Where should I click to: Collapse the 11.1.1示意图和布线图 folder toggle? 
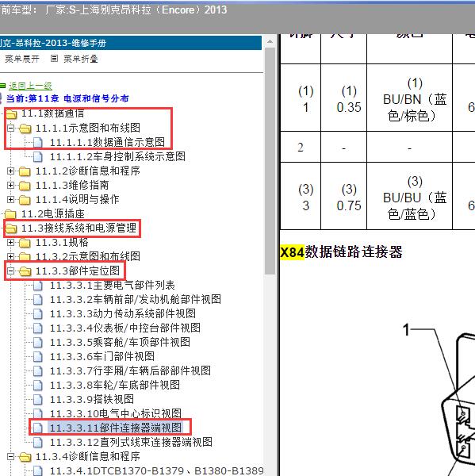tap(10, 128)
